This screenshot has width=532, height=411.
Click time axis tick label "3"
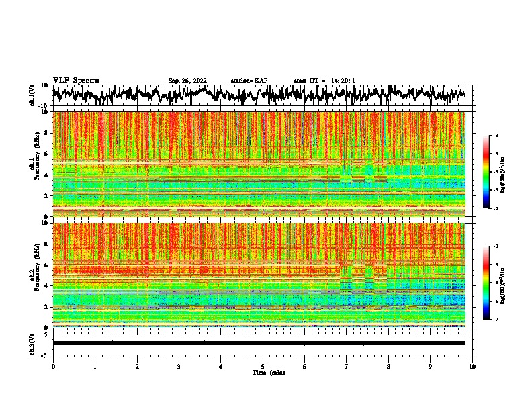pos(179,367)
